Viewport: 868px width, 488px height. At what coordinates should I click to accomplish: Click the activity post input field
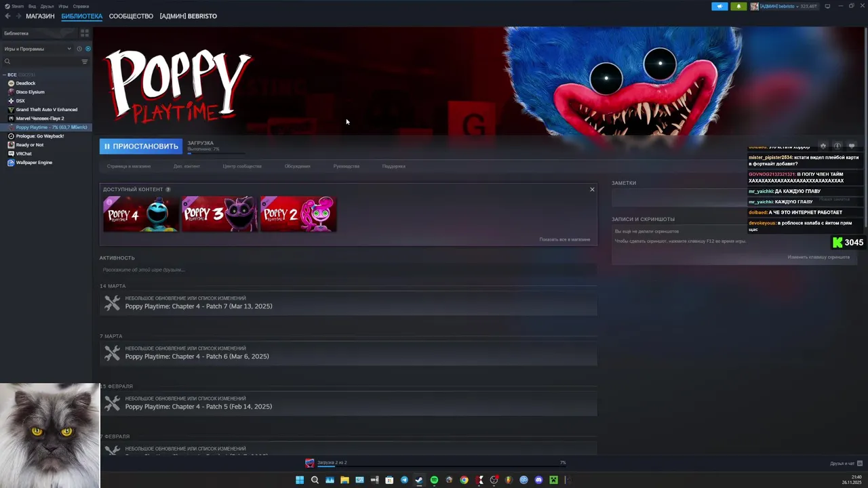click(348, 270)
